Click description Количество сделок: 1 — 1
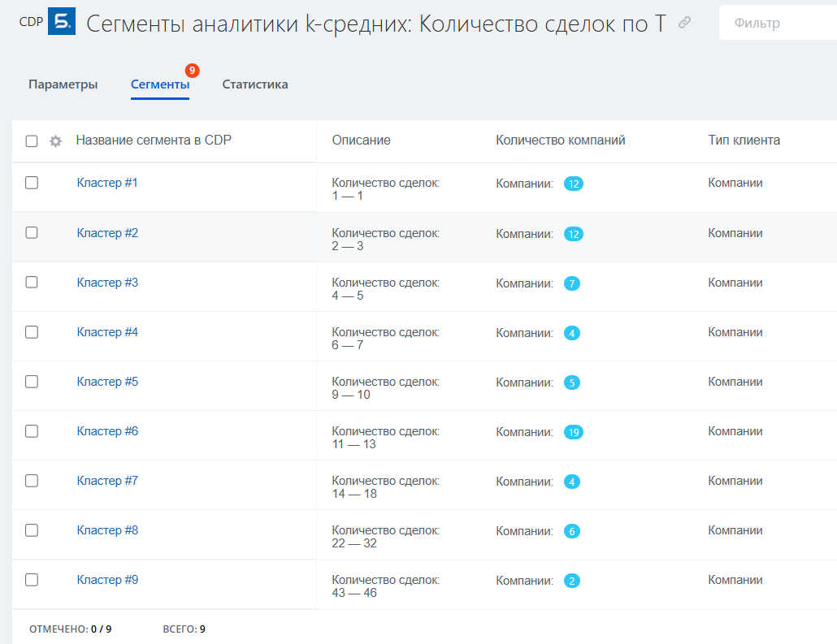This screenshot has width=837, height=644. click(386, 189)
